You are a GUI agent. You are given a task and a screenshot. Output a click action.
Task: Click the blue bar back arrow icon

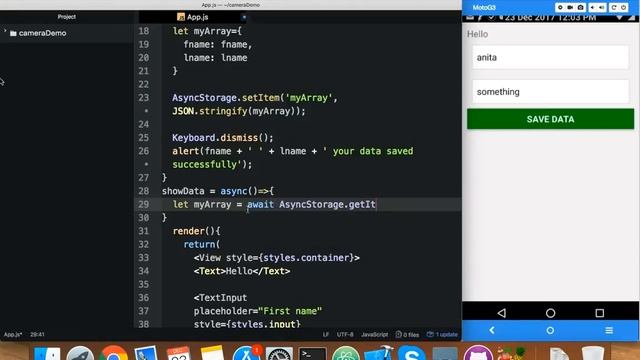click(492, 330)
